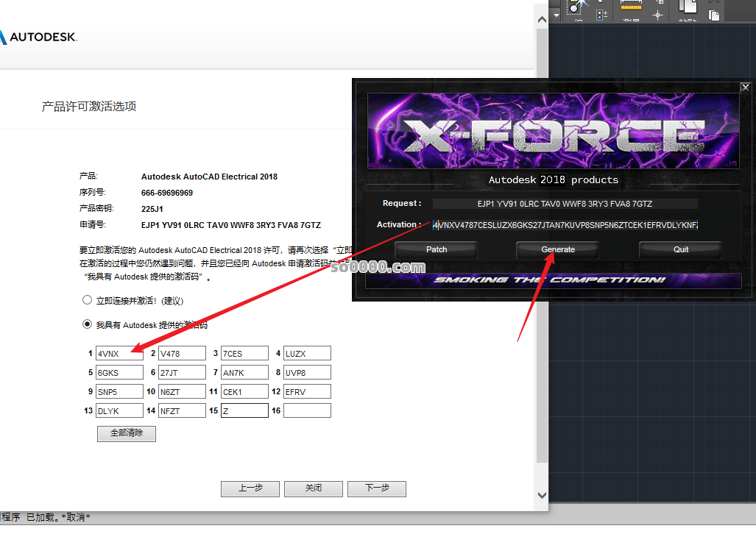Click the empty activation code box 16
Image resolution: width=756 pixels, height=534 pixels.
point(307,410)
